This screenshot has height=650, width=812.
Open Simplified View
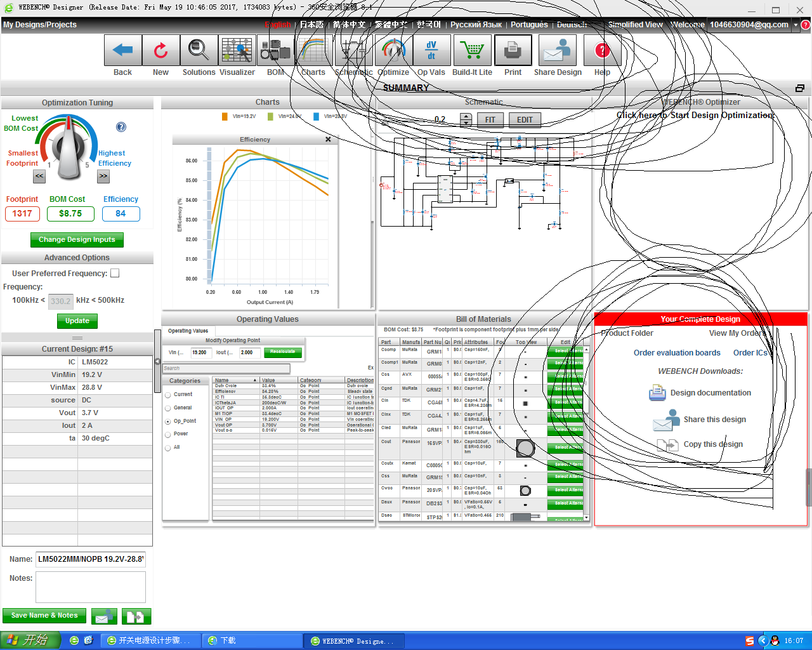(x=635, y=25)
